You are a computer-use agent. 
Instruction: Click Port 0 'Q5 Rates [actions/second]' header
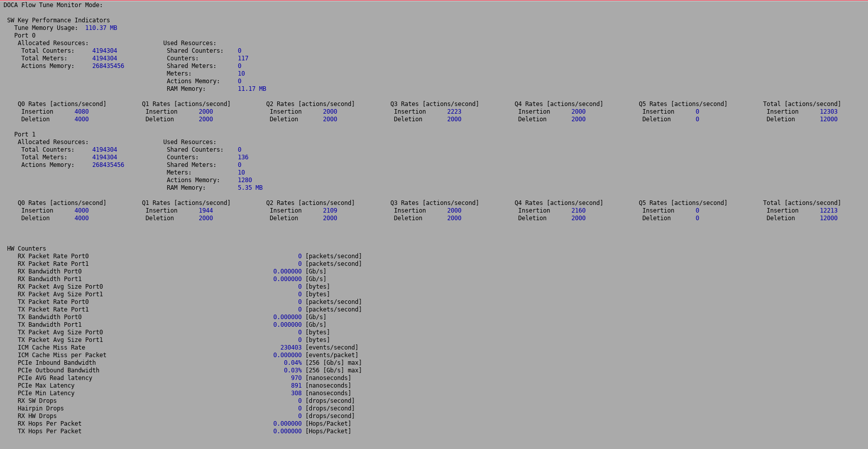pyautogui.click(x=683, y=104)
